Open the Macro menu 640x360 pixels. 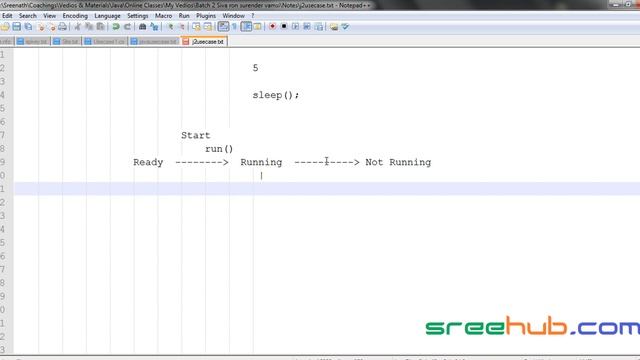coord(163,16)
